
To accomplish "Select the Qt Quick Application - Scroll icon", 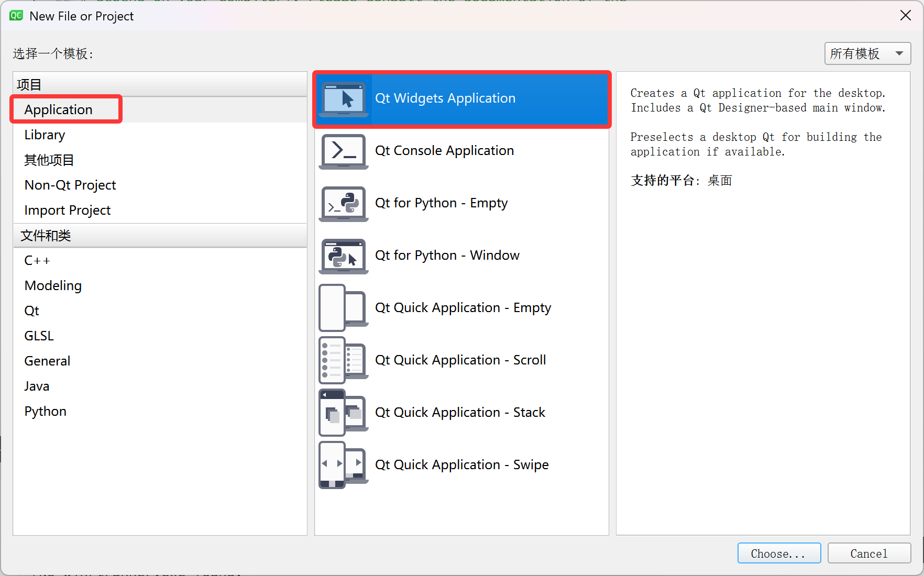I will click(x=344, y=360).
